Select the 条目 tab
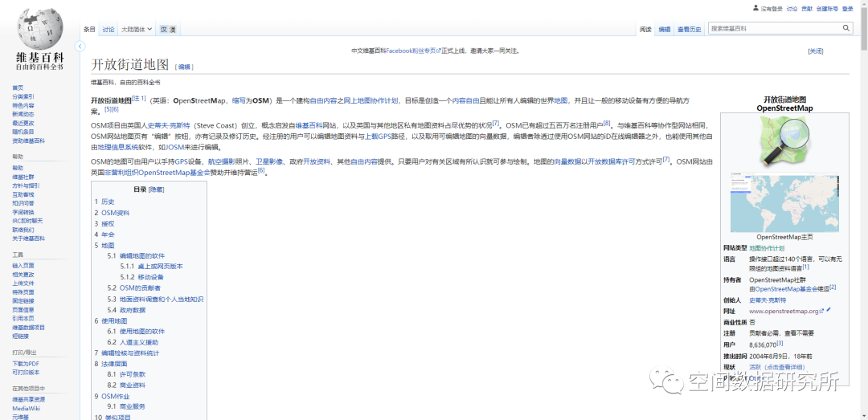The width and height of the screenshot is (868, 420). point(89,30)
